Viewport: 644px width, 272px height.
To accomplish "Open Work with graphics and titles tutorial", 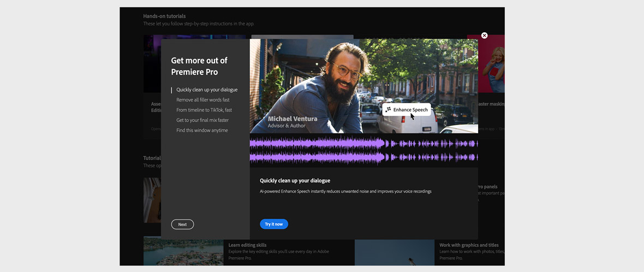I will 469,245.
